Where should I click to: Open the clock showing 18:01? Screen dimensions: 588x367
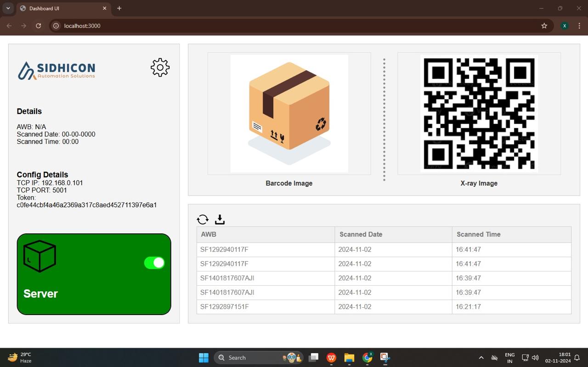pyautogui.click(x=558, y=357)
